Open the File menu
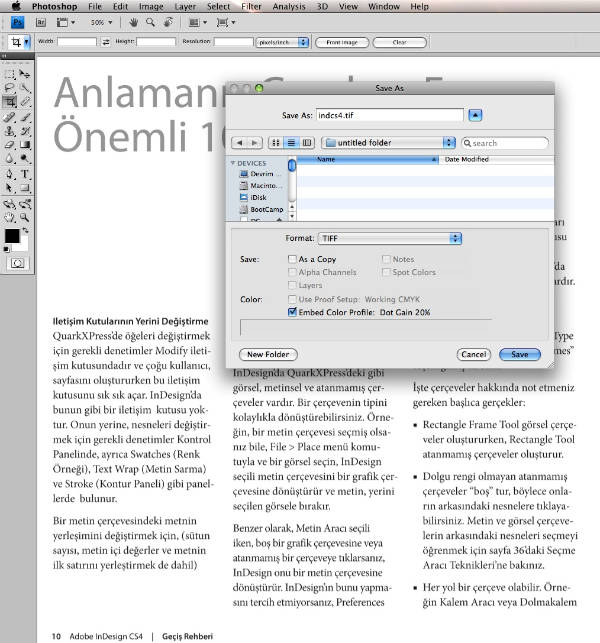600x643 pixels. [95, 7]
